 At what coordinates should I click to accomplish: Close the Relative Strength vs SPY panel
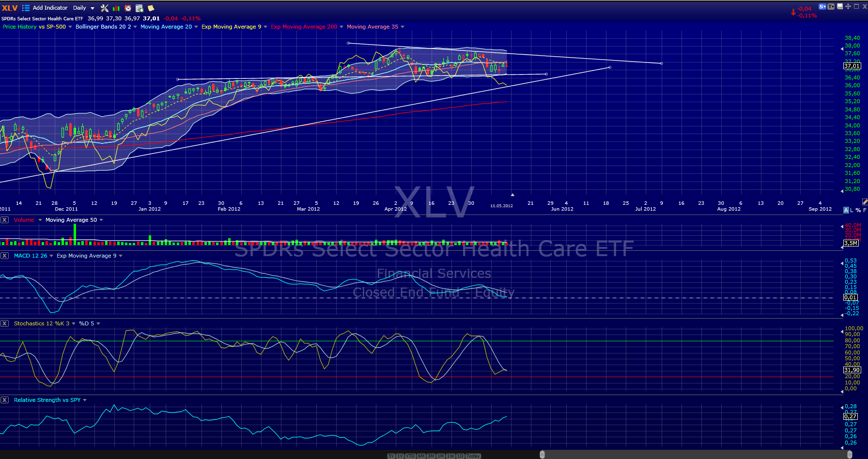(5, 400)
